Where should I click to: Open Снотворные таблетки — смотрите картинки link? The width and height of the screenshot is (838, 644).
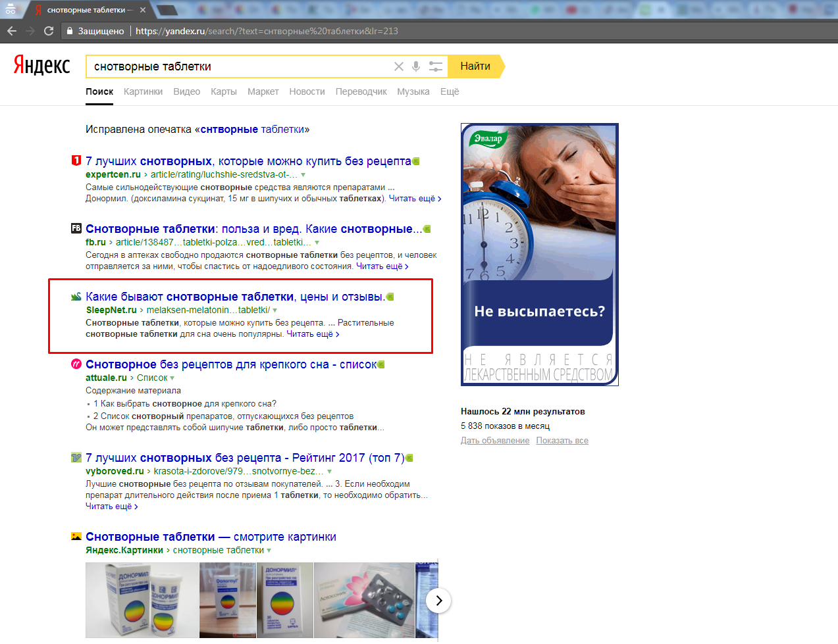(x=211, y=537)
